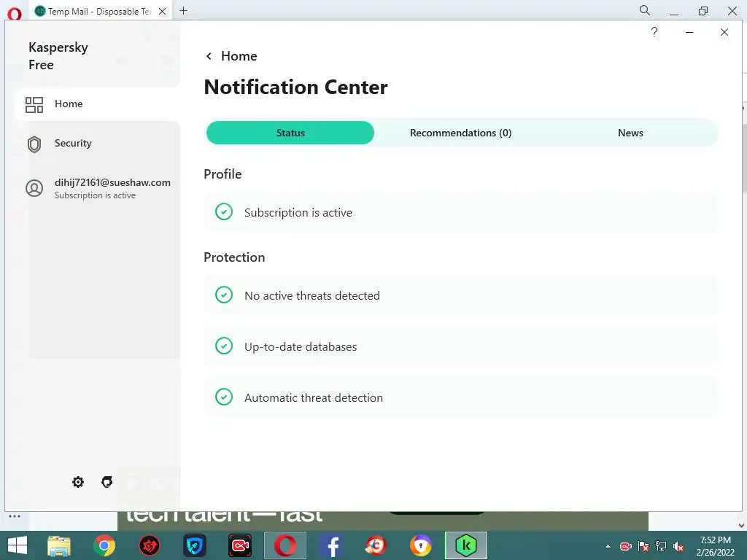Switch to Recommendations (0) tab
Viewport: 747px width, 560px height.
tap(461, 133)
